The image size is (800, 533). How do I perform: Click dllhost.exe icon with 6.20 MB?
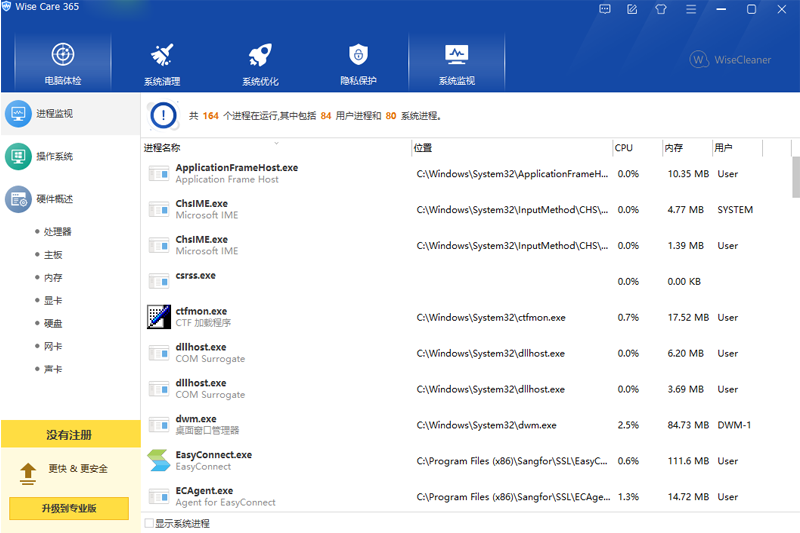point(159,353)
